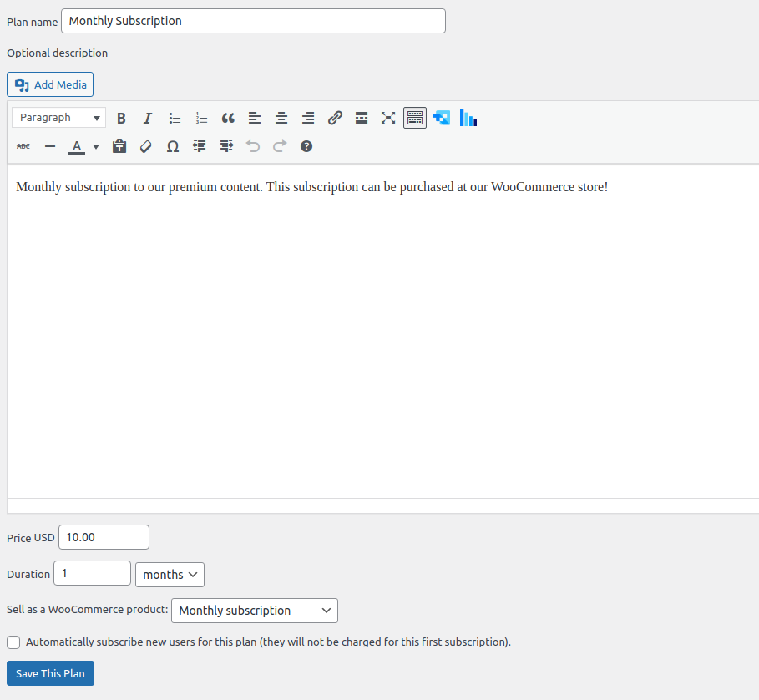Image resolution: width=759 pixels, height=700 pixels.
Task: Insert a horizontal line
Action: [50, 146]
